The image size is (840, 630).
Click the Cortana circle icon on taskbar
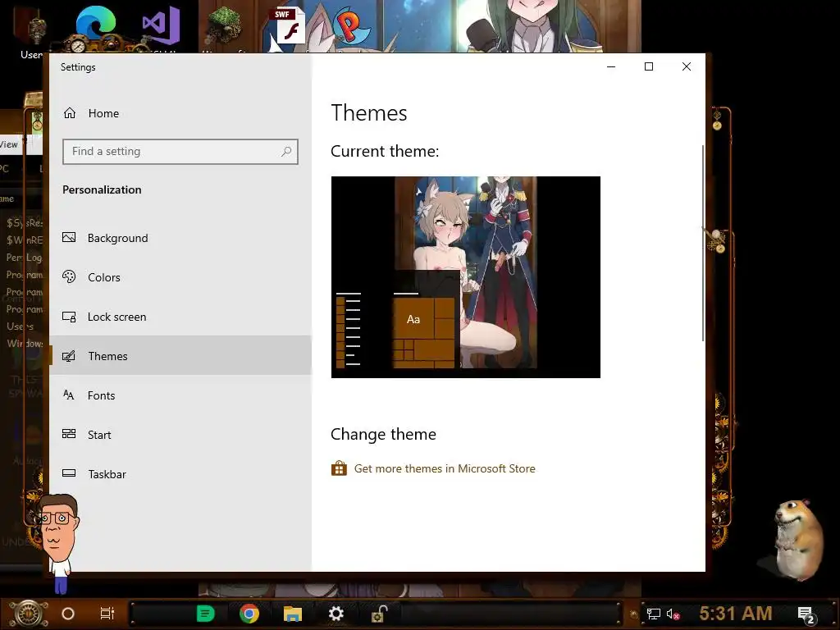68,614
